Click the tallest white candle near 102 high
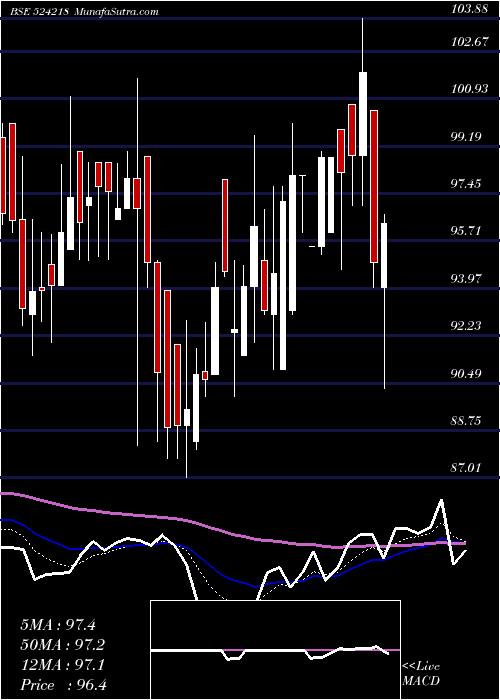The image size is (500, 700). pos(362,114)
